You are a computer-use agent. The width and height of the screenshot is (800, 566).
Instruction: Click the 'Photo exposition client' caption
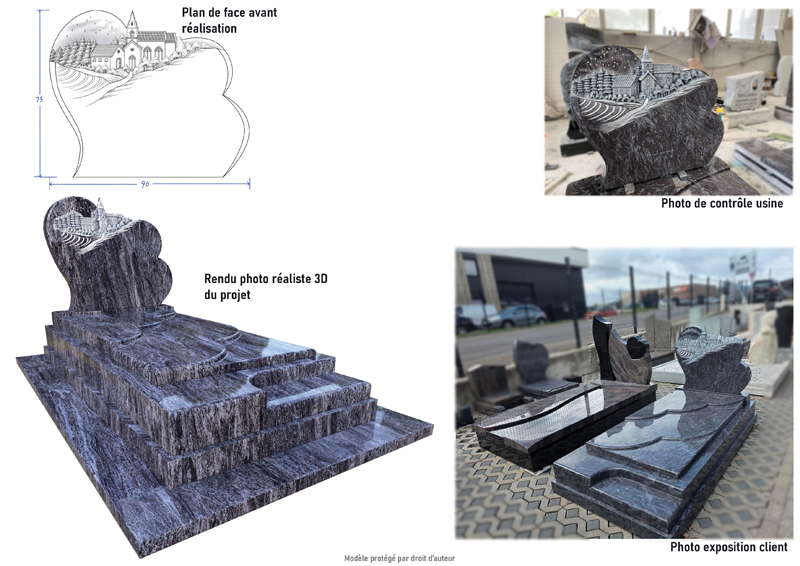pos(728,548)
